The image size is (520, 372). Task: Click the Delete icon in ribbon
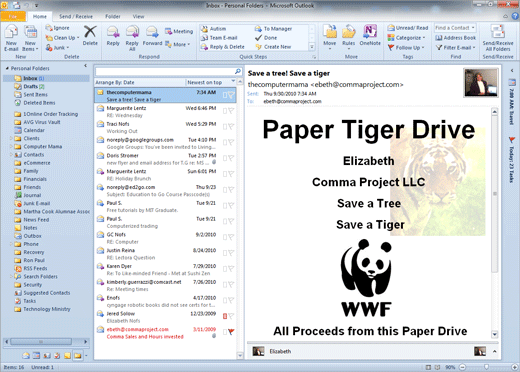[x=90, y=35]
